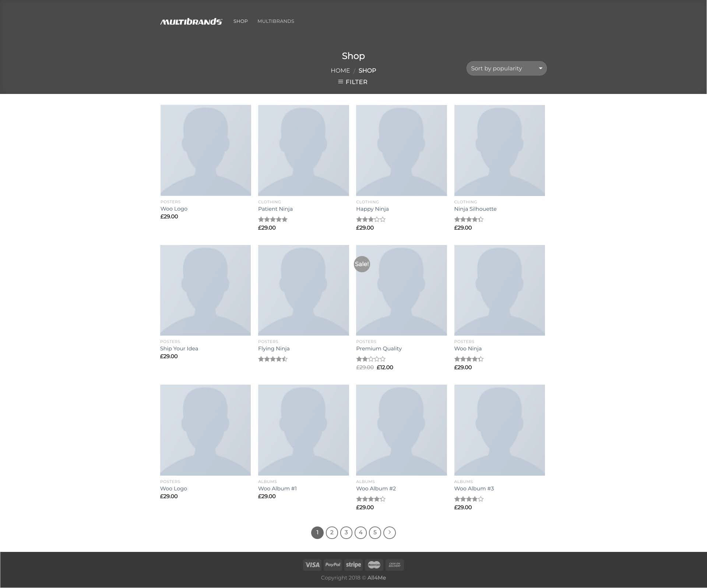Click the MasterCard payment icon
Screen dimensions: 707x588
tap(374, 565)
